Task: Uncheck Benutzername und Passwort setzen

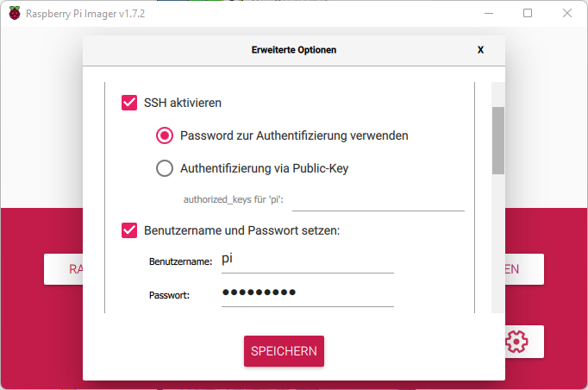Action: 130,230
